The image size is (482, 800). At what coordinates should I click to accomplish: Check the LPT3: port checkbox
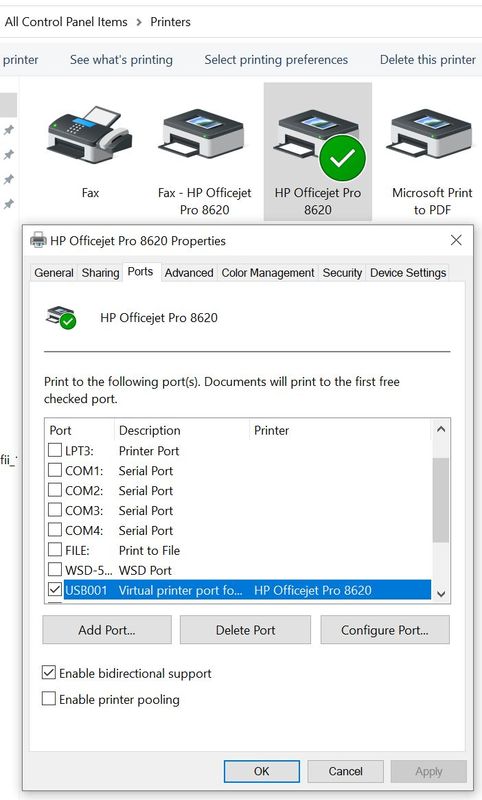55,450
